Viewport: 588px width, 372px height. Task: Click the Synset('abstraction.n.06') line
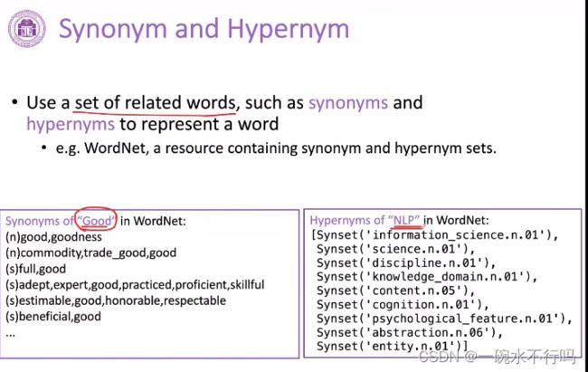[410, 332]
